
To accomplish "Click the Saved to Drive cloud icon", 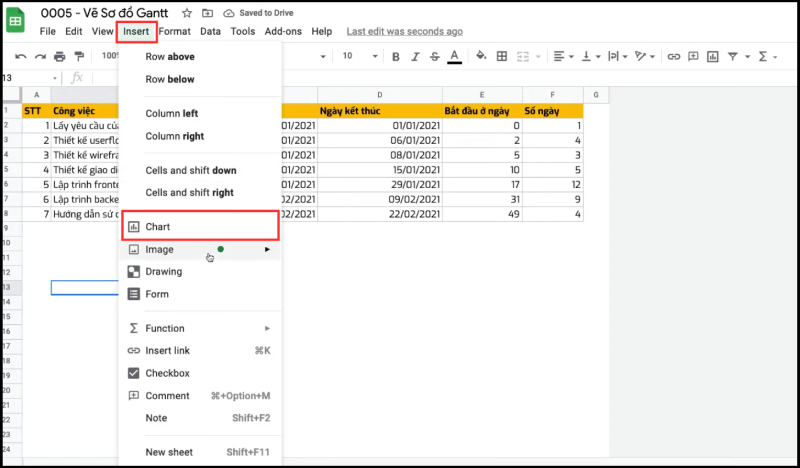I will (x=229, y=13).
